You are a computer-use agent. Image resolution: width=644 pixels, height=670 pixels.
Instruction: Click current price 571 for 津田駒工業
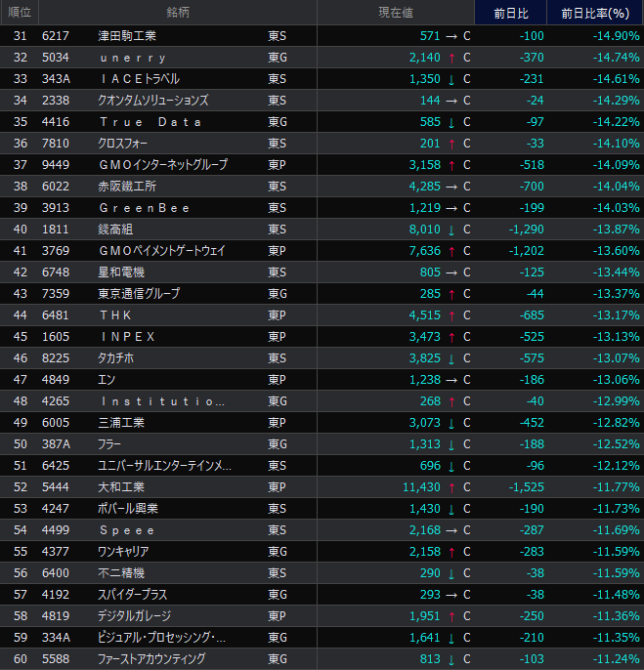[x=430, y=36]
